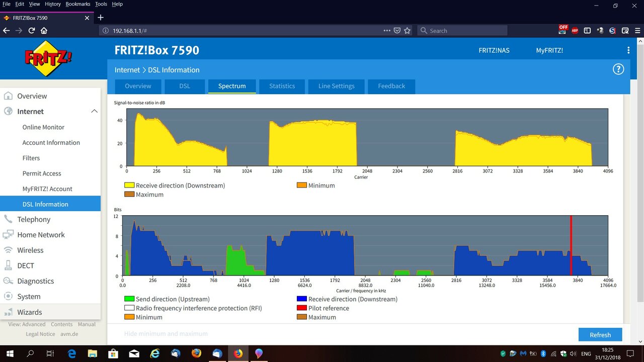Screen dimensions: 644x362
Task: Select the Spectrum tab
Action: point(232,86)
